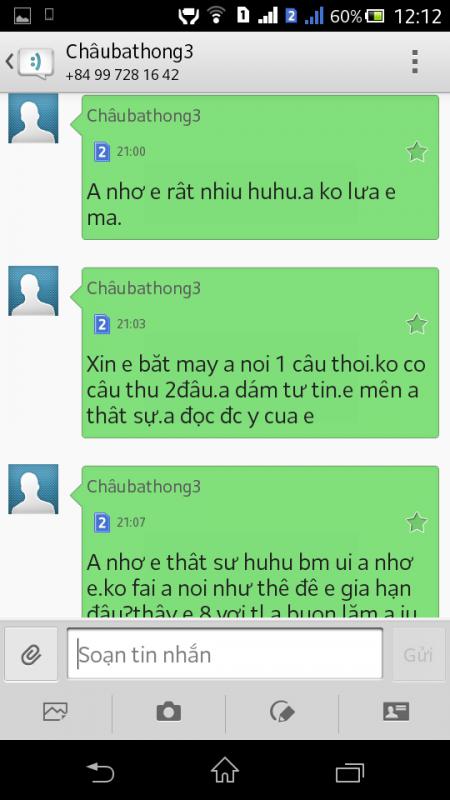Tap Gửi send button

pos(418,655)
